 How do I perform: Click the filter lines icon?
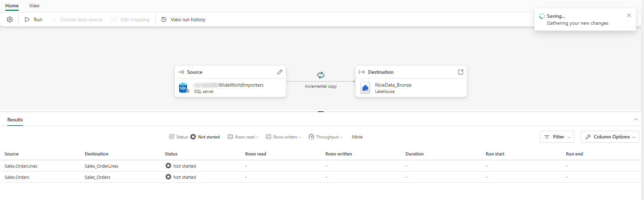tap(547, 137)
